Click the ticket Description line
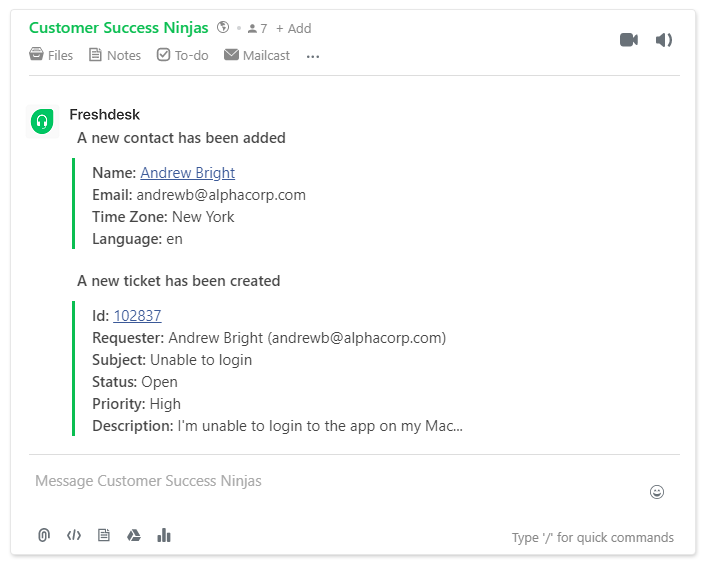 277,426
